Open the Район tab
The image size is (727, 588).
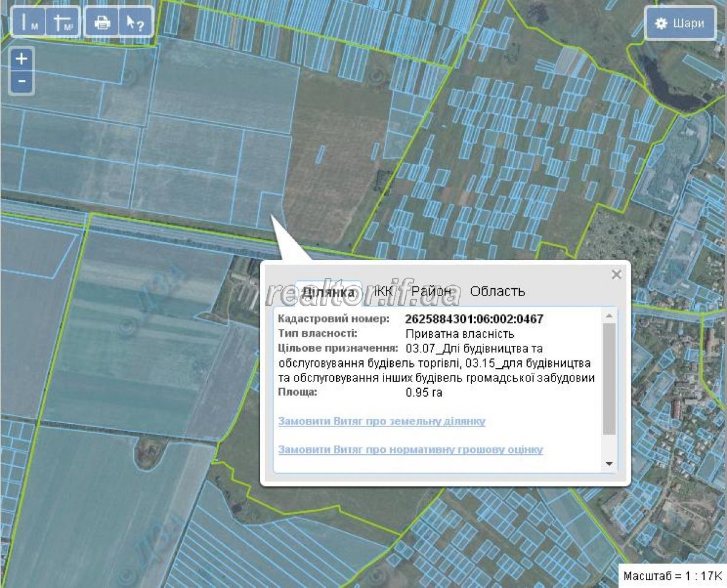431,291
